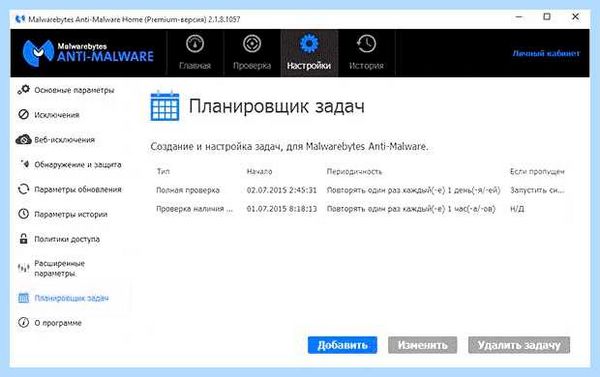Click the padlock icon beside Политики доступа

point(23,239)
